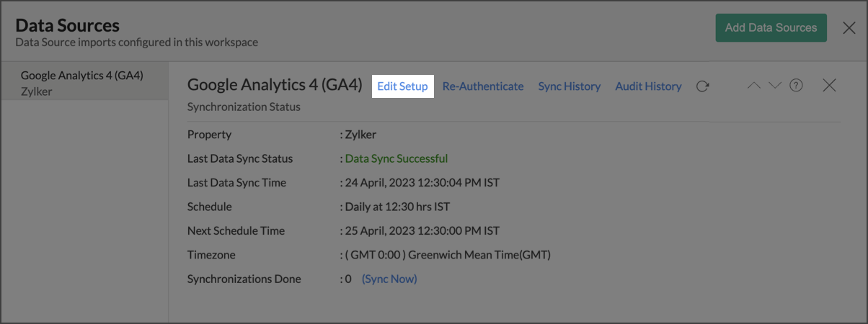Click the down chevron arrow

(x=775, y=86)
